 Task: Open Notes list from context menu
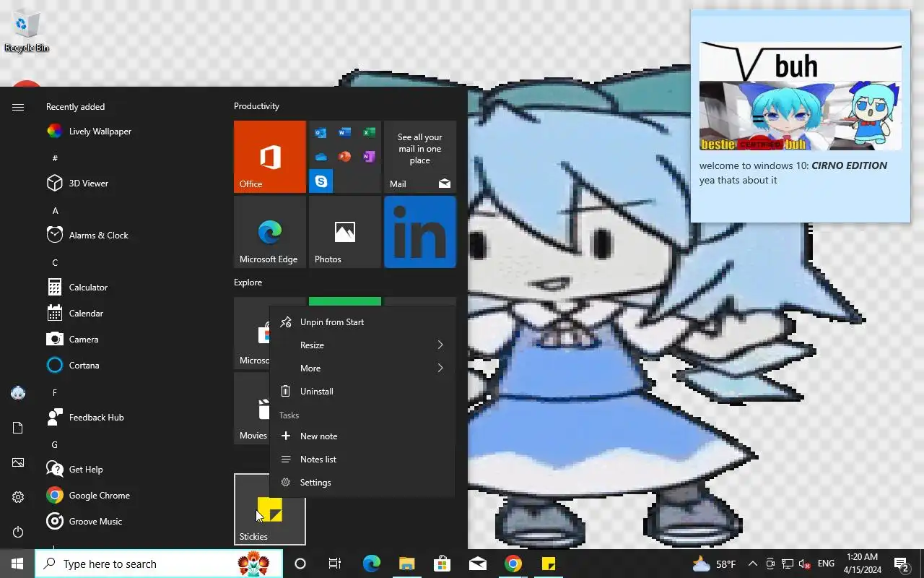coord(362,460)
